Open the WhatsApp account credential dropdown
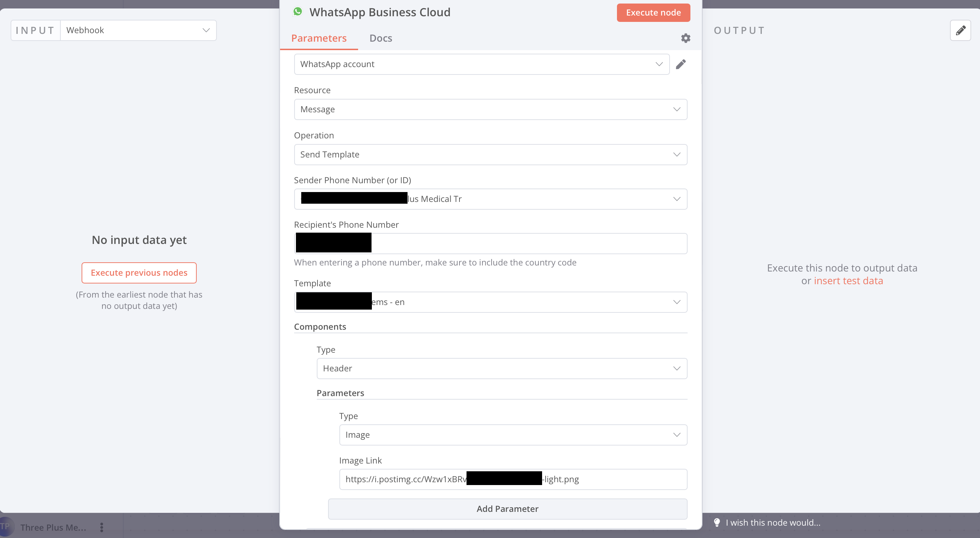The image size is (980, 538). [x=482, y=64]
